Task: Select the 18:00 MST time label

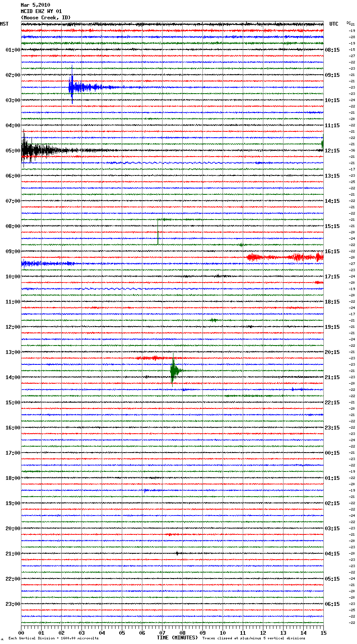Action: coord(13,478)
